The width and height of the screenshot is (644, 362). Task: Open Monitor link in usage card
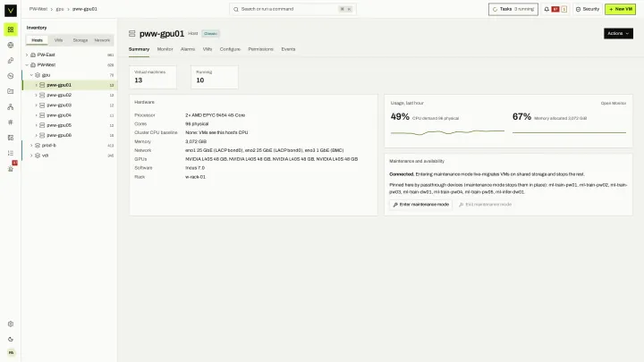click(x=614, y=104)
